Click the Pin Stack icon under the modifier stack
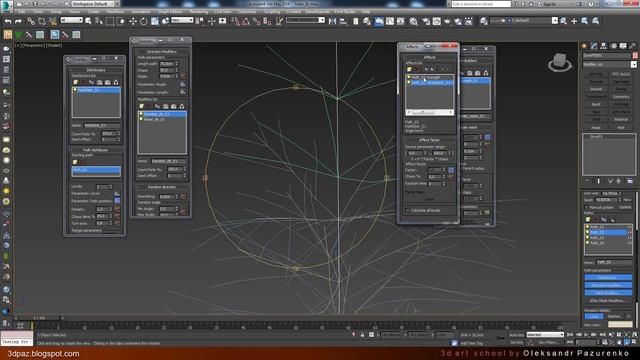Image resolution: width=640 pixels, height=360 pixels. click(x=588, y=181)
